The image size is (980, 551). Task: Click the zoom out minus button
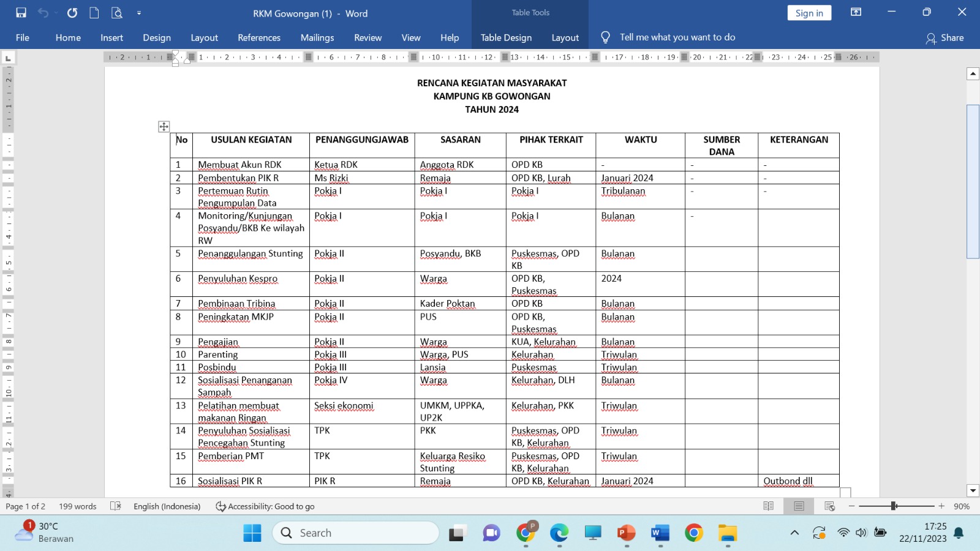tap(851, 506)
